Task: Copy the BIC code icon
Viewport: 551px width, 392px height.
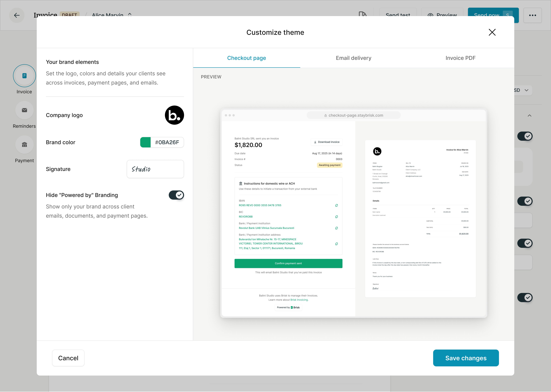Action: [x=336, y=217]
